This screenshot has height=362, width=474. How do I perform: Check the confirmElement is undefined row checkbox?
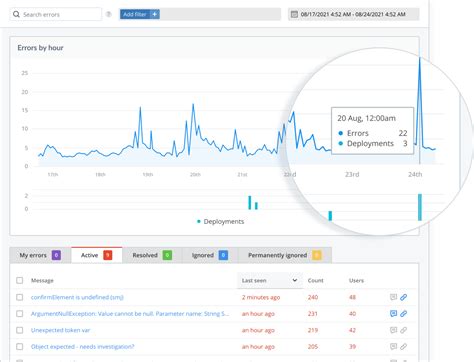click(20, 297)
